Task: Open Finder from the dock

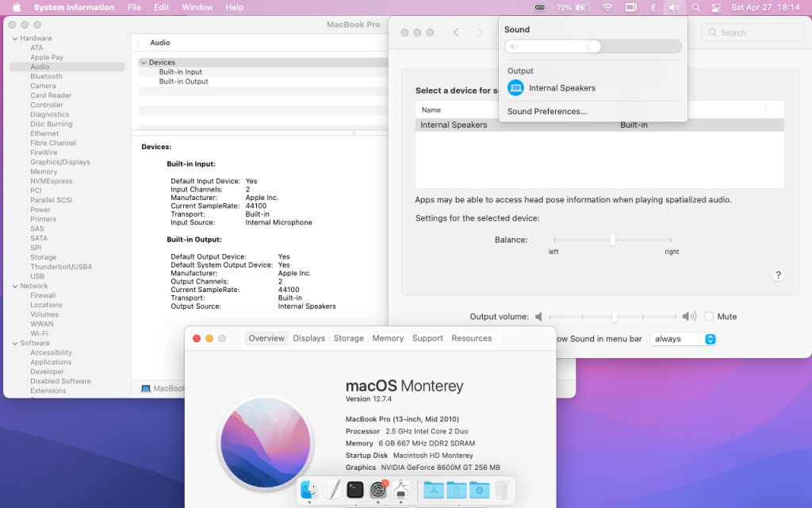Action: pyautogui.click(x=309, y=490)
